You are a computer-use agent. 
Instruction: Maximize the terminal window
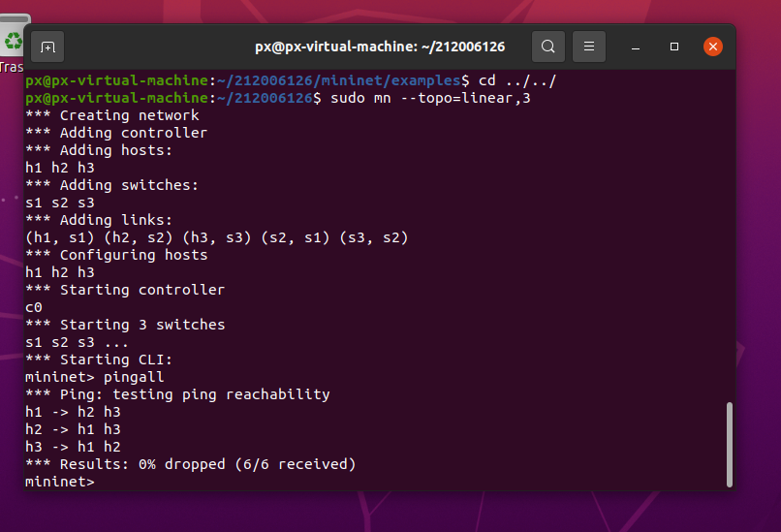[x=674, y=47]
